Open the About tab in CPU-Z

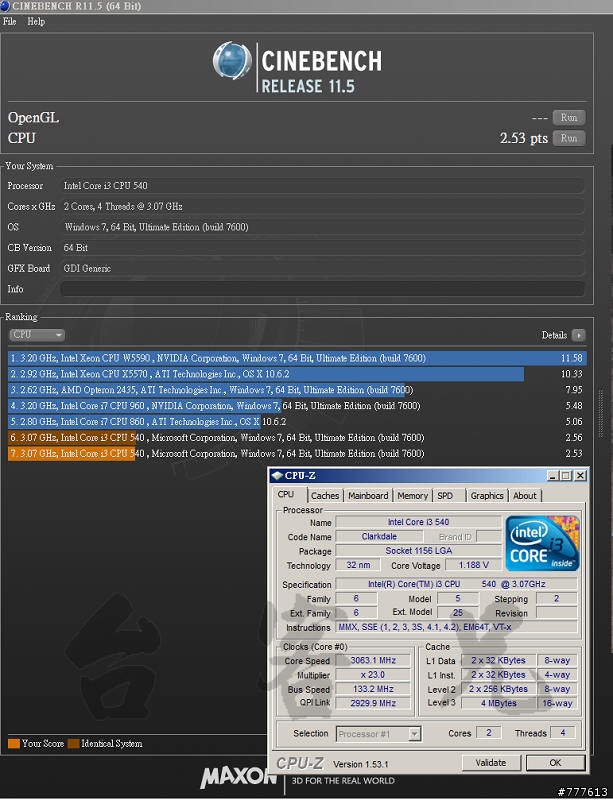tap(525, 495)
